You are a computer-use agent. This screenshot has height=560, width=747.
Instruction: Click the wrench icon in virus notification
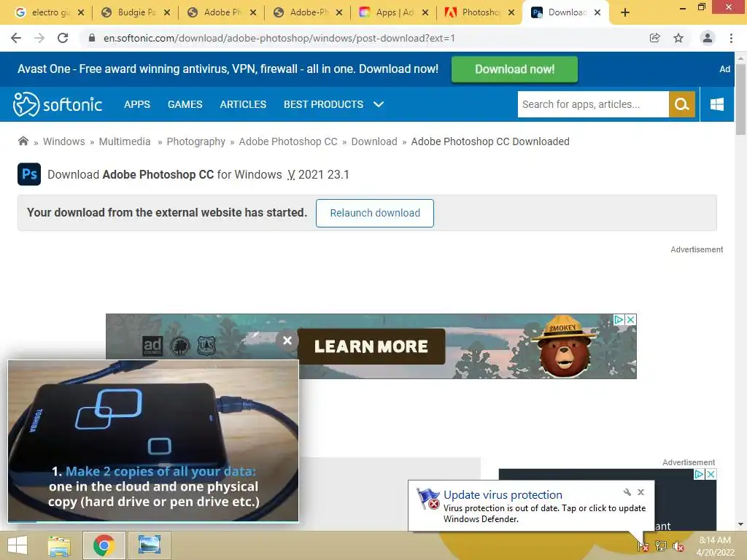pos(627,492)
